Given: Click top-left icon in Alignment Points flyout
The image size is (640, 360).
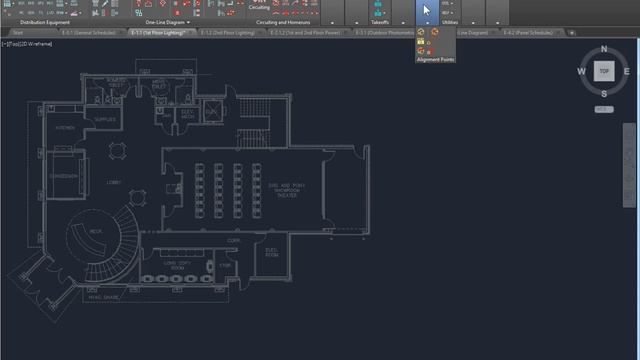Looking at the screenshot, I should click(421, 32).
